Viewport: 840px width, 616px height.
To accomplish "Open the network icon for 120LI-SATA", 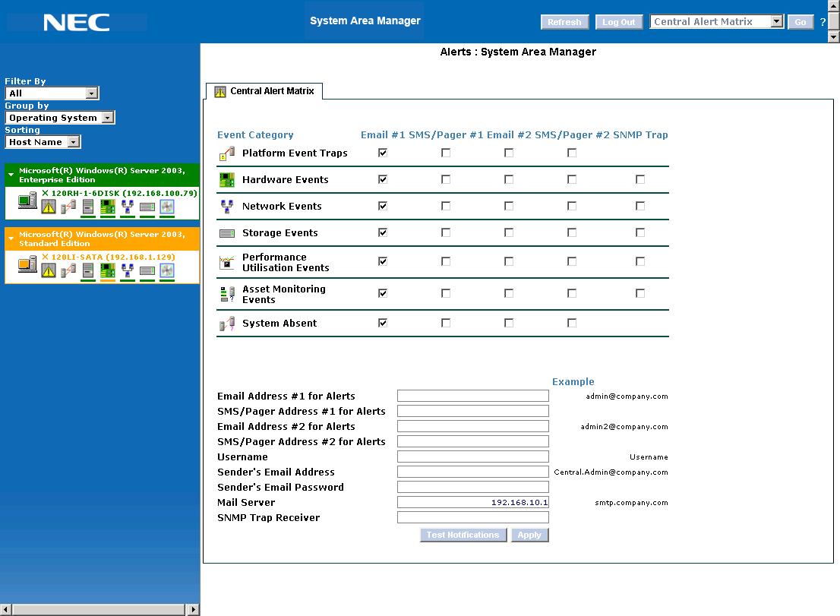I will pyautogui.click(x=128, y=271).
